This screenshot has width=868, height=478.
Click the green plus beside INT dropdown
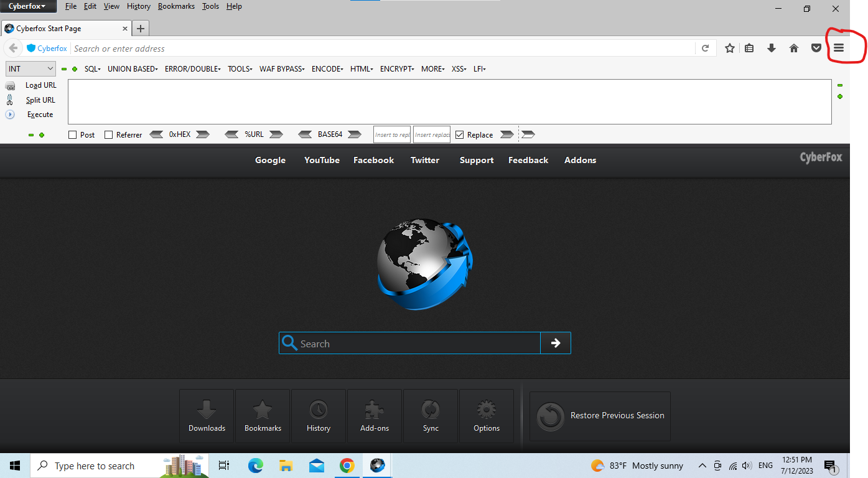coord(75,69)
